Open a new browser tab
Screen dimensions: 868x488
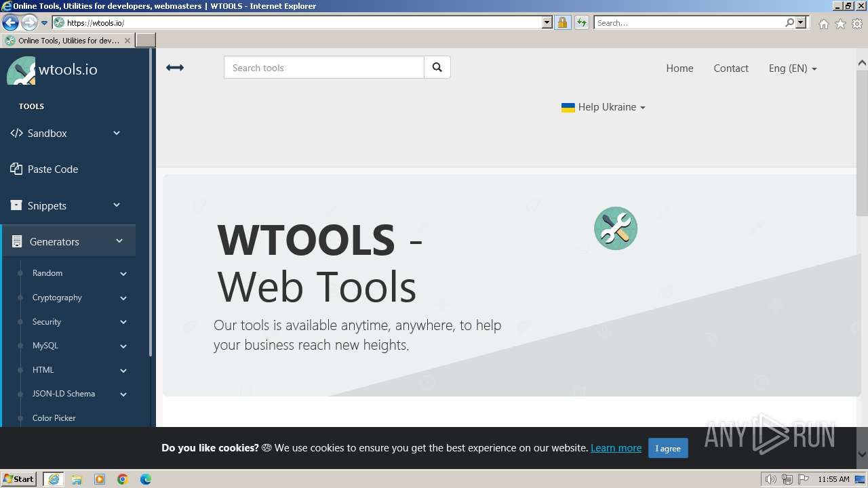[x=146, y=41]
